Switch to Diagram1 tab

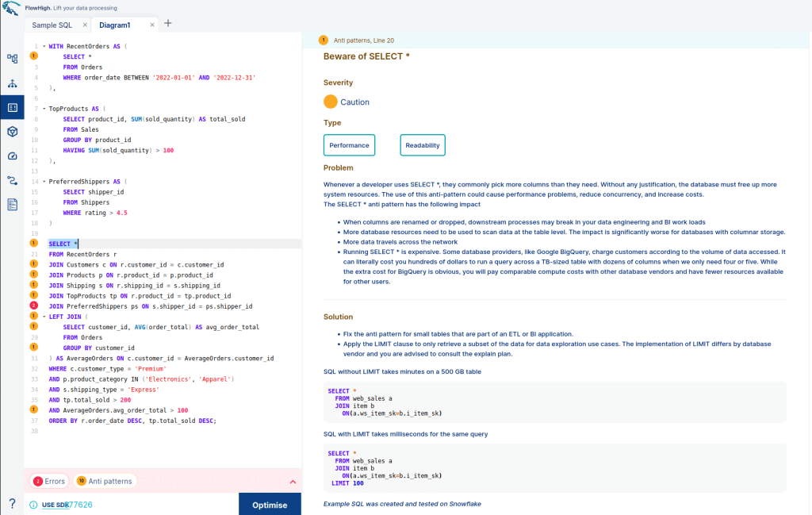[x=114, y=25]
